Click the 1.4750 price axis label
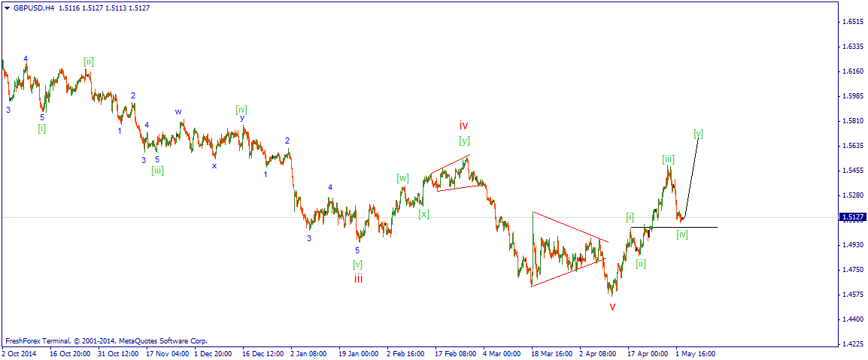This screenshot has height=360, width=868. pyautogui.click(x=851, y=269)
